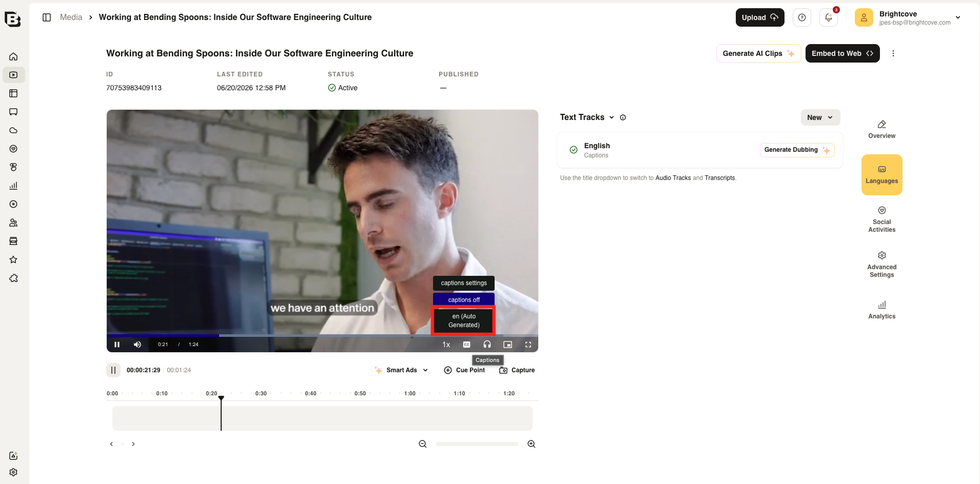
Task: Click Generate AI Clips
Action: click(758, 53)
